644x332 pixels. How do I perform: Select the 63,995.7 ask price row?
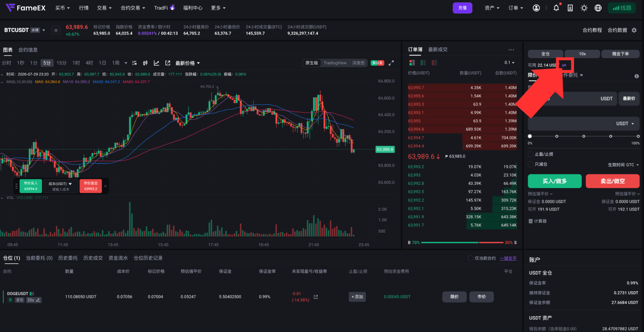[462, 88]
